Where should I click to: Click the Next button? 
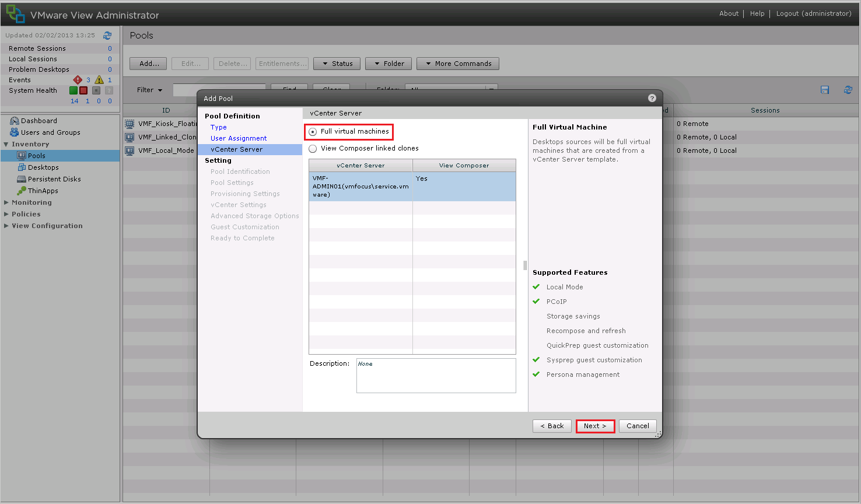click(595, 426)
